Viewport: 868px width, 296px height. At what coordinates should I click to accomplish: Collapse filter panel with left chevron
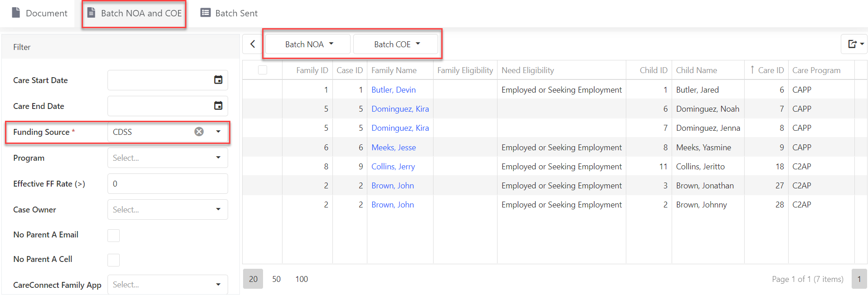tap(253, 44)
